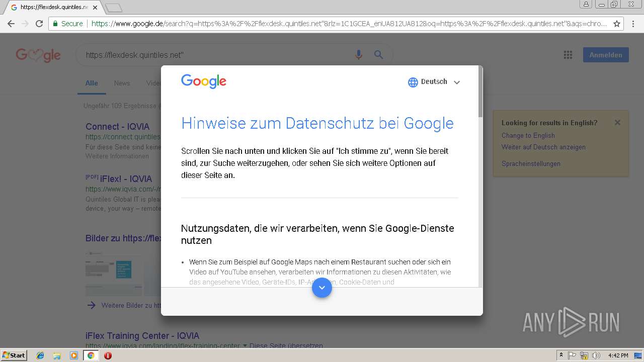This screenshot has width=644, height=362.
Task: Click the browser back arrow
Action: pos(11,24)
